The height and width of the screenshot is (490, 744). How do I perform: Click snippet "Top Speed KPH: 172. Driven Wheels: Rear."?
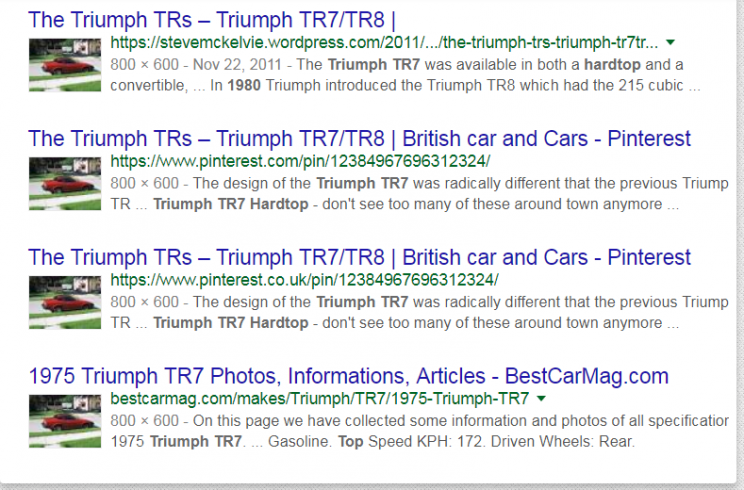[486, 442]
